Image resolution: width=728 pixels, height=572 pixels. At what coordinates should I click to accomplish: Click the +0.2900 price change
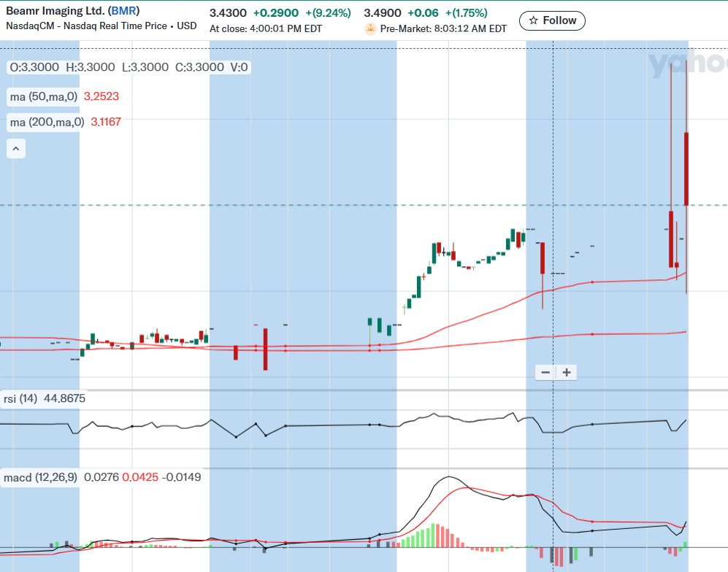(x=276, y=13)
